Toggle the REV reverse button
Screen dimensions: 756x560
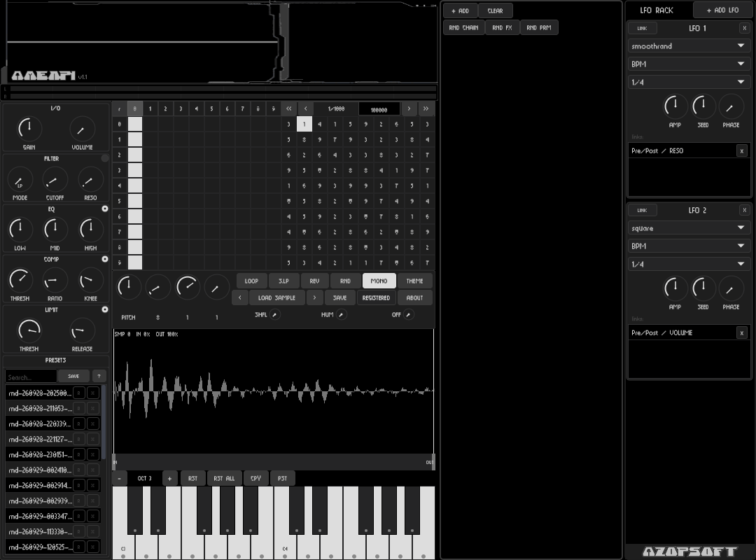[x=314, y=281]
